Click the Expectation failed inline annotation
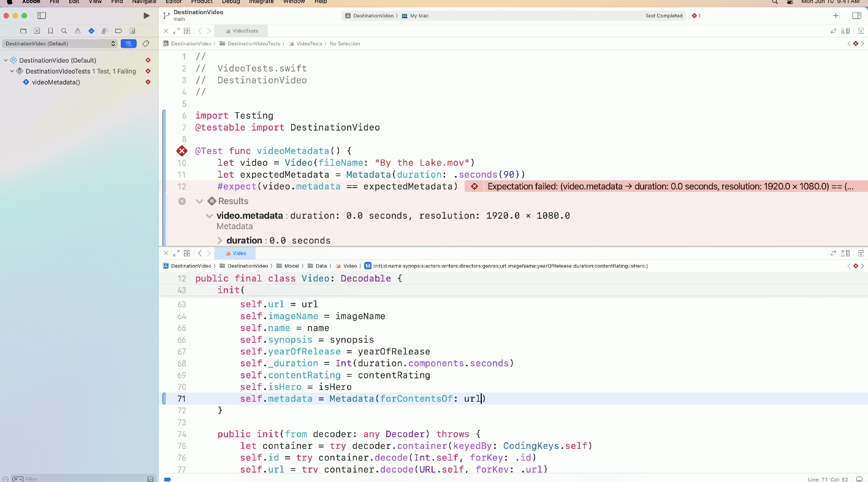 666,186
